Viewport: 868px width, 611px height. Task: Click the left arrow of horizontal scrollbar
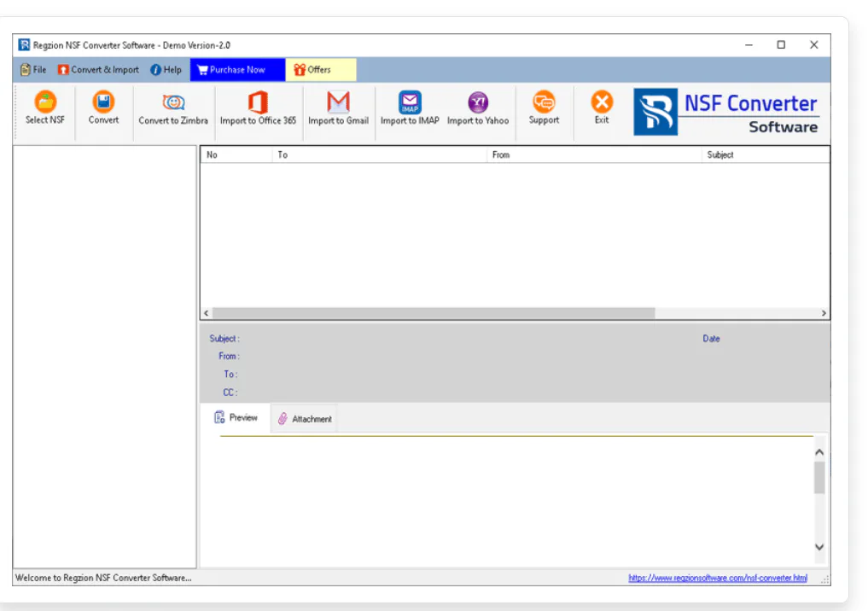[207, 313]
